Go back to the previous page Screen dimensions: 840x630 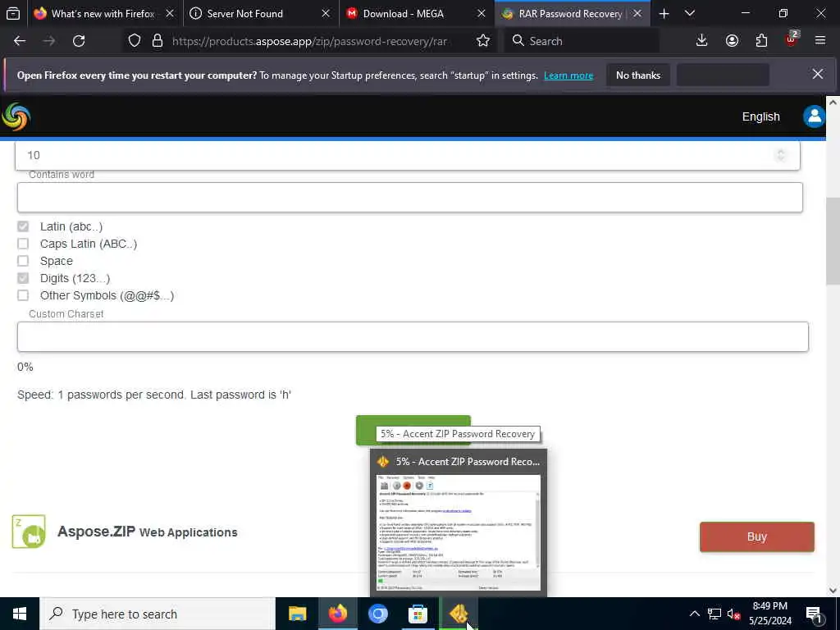(20, 41)
